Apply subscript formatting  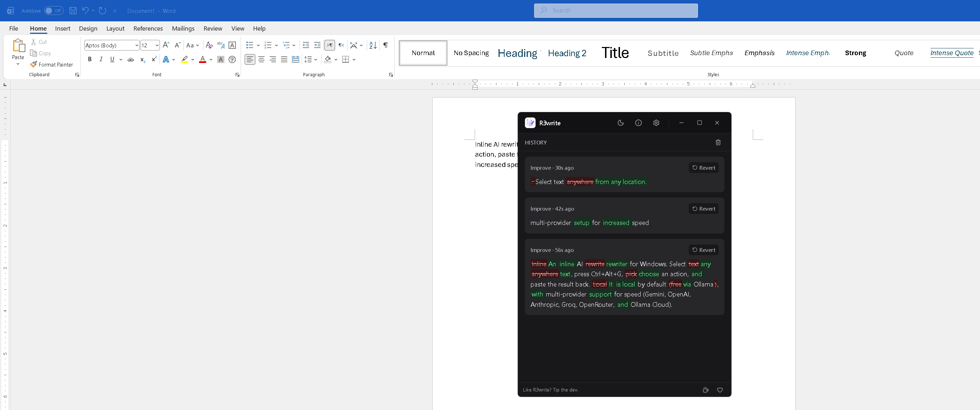pos(143,60)
